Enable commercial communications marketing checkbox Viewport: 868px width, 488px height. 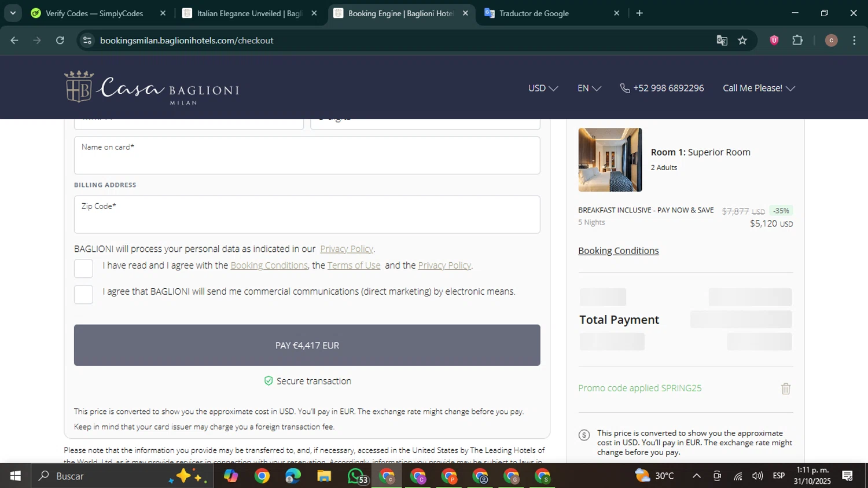click(83, 294)
